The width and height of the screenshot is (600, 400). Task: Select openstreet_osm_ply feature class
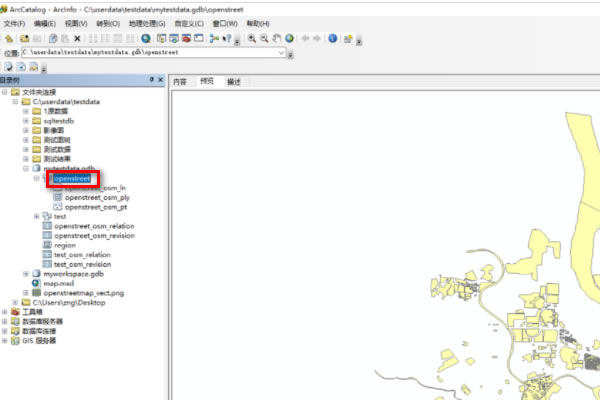pyautogui.click(x=97, y=198)
